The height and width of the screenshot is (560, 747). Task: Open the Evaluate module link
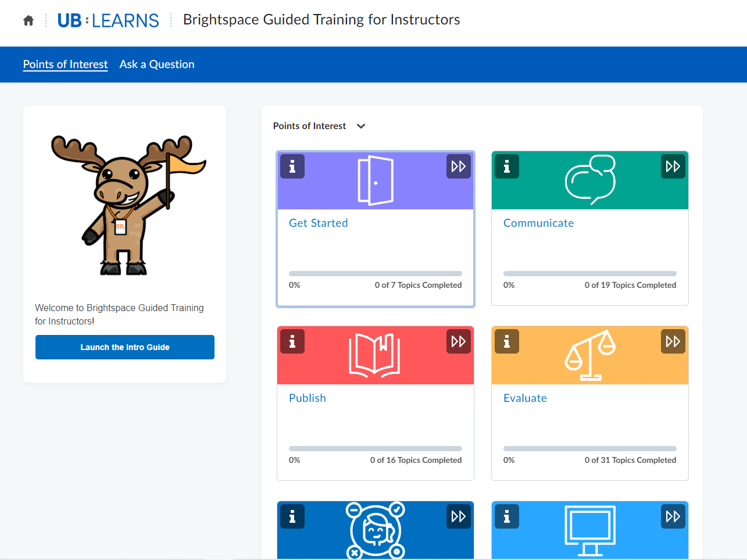[525, 398]
